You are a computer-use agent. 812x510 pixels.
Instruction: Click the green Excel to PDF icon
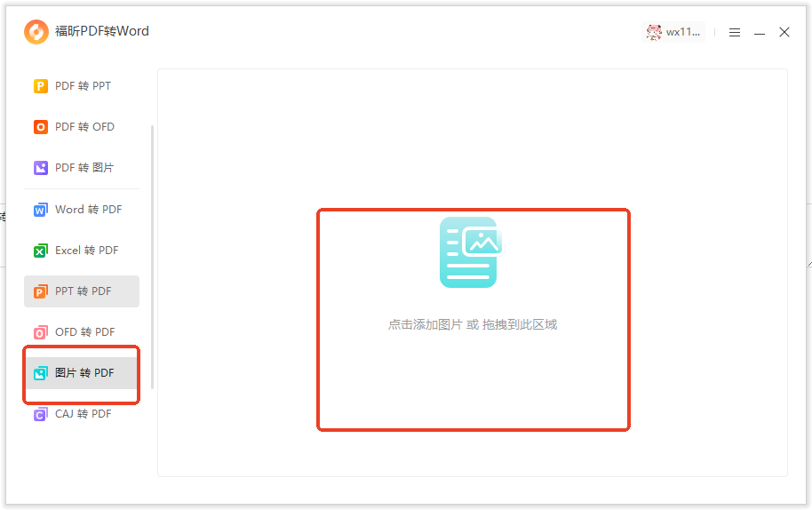(40, 251)
